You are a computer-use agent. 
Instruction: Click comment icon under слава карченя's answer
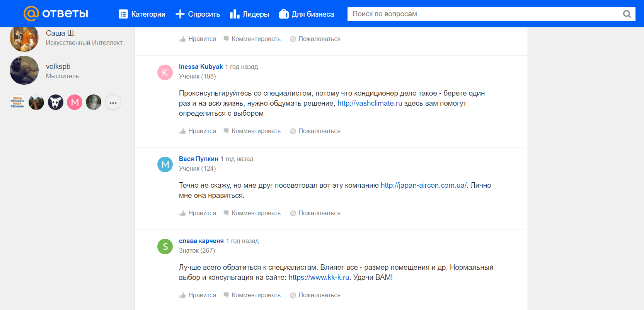click(226, 295)
